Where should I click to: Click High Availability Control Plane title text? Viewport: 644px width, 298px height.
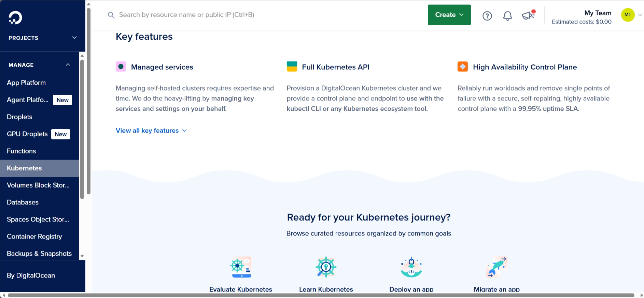[x=525, y=67]
